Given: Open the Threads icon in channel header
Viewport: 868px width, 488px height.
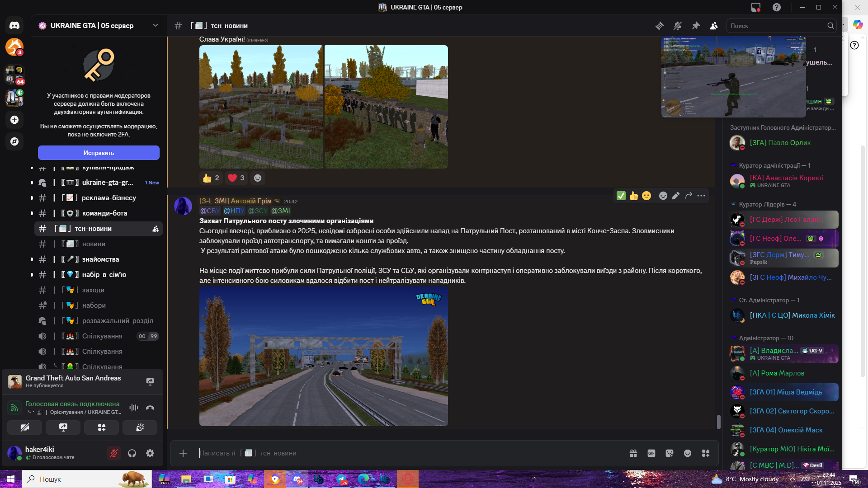Looking at the screenshot, I should coord(660,26).
